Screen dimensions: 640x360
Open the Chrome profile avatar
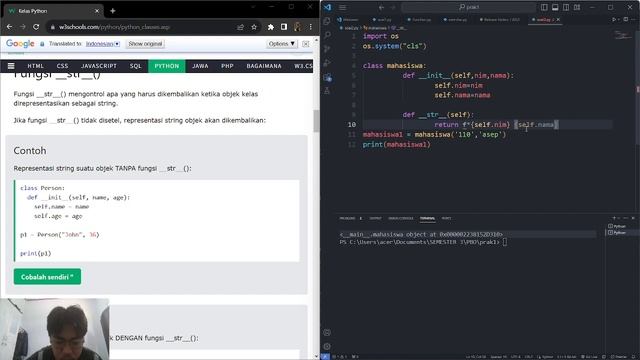click(x=298, y=27)
